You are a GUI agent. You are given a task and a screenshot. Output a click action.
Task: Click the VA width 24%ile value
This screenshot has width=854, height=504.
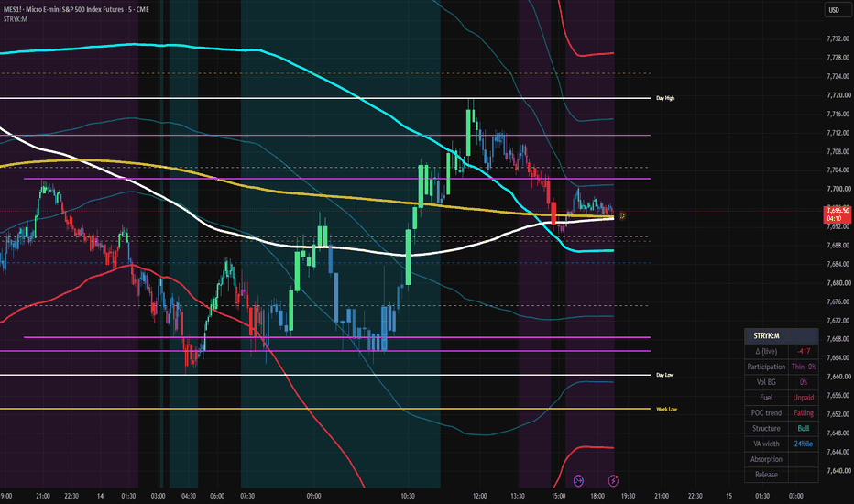point(804,444)
